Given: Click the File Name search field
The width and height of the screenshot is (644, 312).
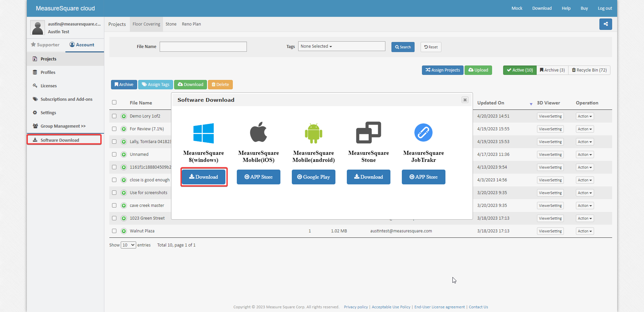Looking at the screenshot, I should [x=203, y=47].
